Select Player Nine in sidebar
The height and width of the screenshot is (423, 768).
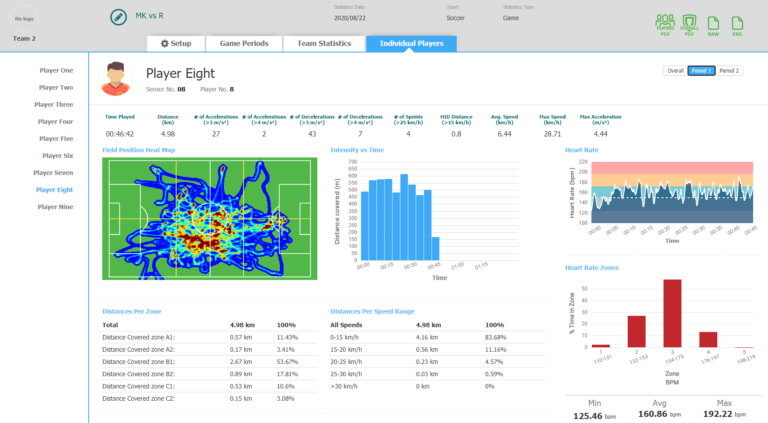pos(55,207)
